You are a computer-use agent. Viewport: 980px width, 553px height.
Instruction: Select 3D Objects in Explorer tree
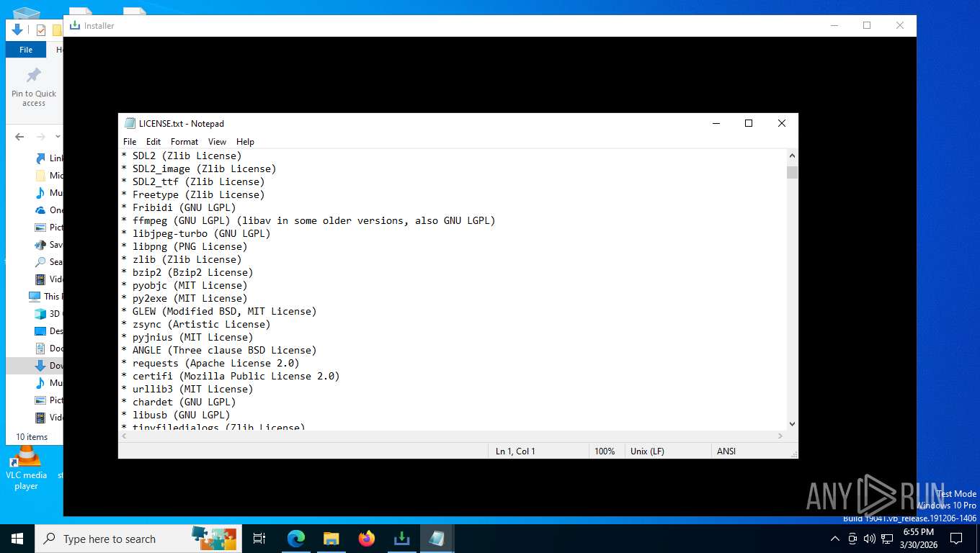click(x=49, y=314)
